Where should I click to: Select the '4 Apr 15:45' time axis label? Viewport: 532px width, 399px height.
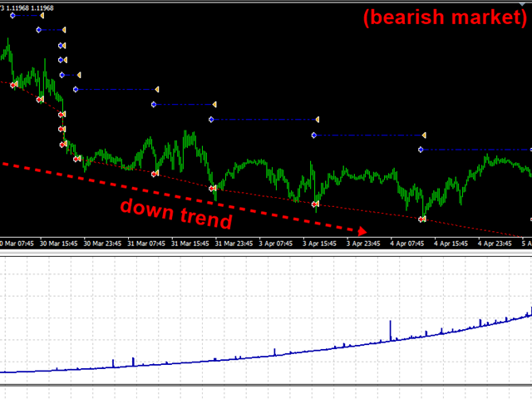pyautogui.click(x=451, y=244)
